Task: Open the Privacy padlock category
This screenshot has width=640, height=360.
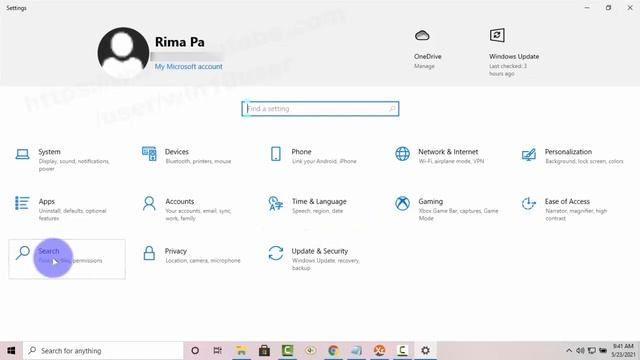Action: pos(192,255)
